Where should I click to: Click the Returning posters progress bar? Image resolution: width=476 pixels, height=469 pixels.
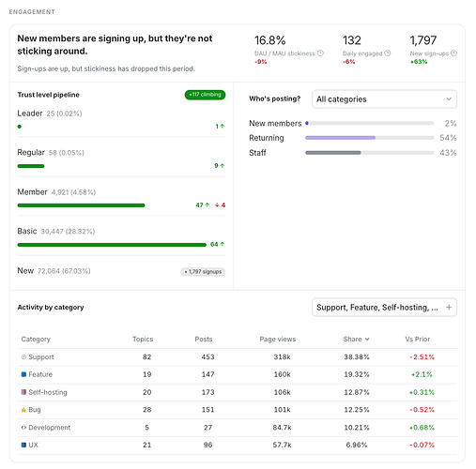[370, 138]
